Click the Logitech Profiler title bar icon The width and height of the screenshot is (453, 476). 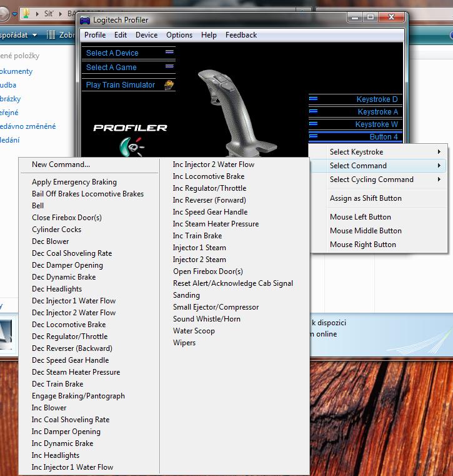(85, 21)
